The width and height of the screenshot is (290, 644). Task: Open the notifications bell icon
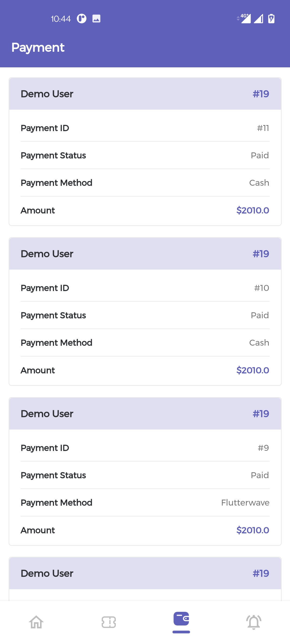(x=254, y=622)
